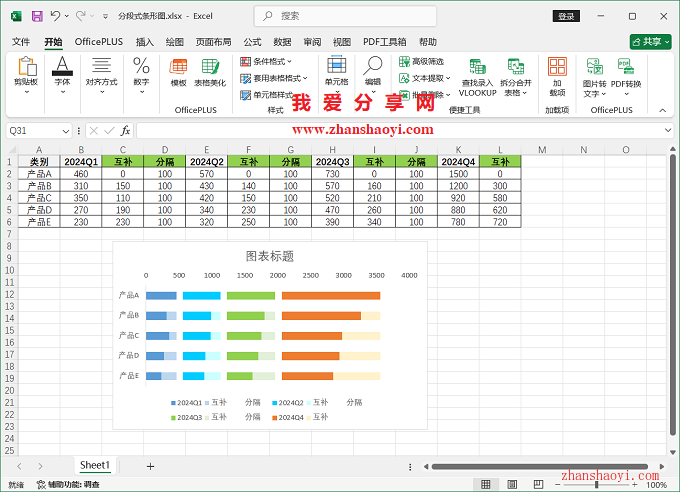Click the Save icon in title bar
Screen dimensions: 680x492
click(x=37, y=16)
